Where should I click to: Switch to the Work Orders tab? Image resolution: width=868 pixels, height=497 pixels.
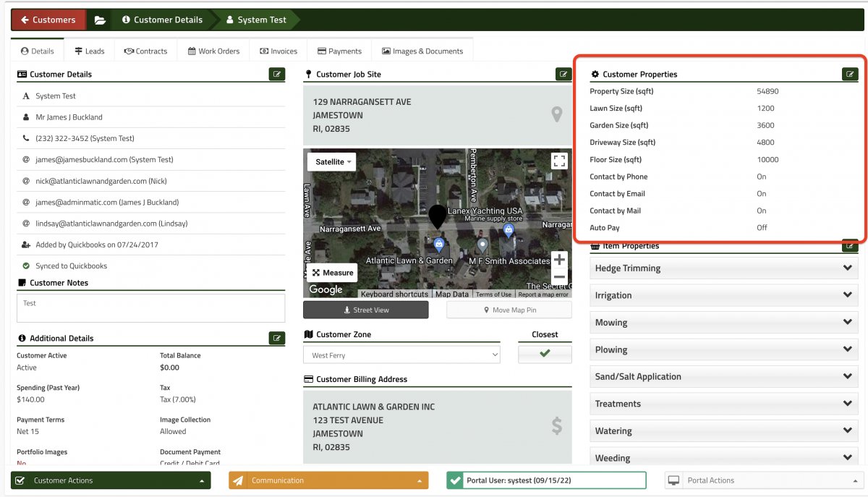coord(213,51)
